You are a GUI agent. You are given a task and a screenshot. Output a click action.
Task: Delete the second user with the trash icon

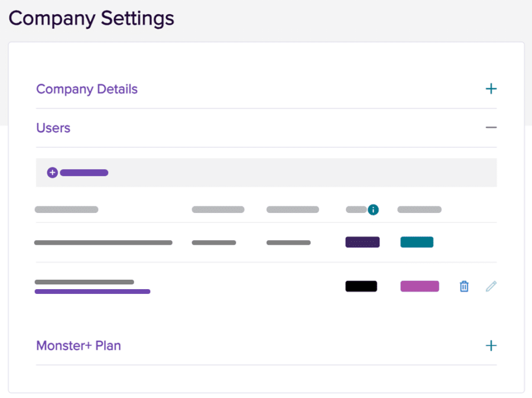click(x=464, y=286)
